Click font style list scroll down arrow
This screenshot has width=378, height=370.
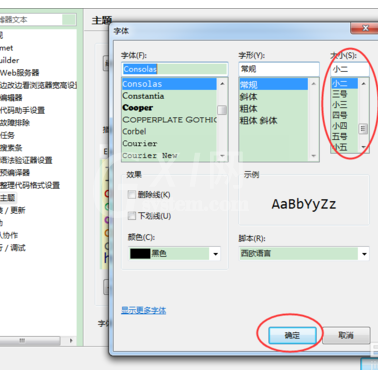313,156
